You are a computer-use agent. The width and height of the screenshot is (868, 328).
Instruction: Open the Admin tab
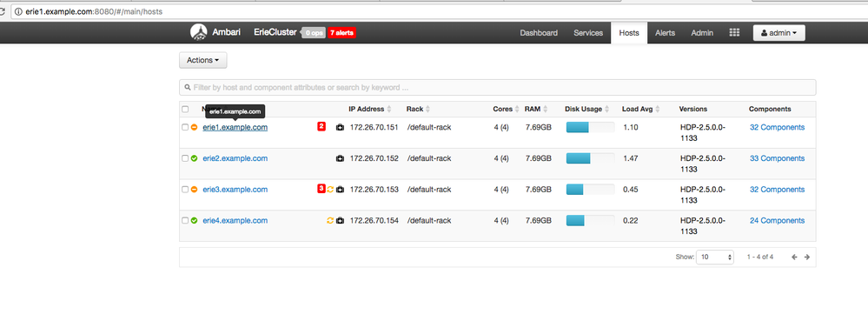point(702,33)
